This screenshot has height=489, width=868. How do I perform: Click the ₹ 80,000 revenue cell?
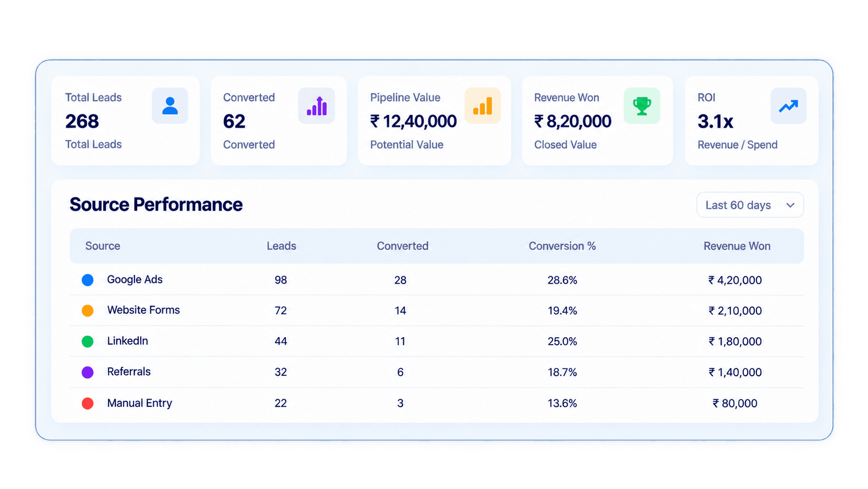pyautogui.click(x=735, y=403)
